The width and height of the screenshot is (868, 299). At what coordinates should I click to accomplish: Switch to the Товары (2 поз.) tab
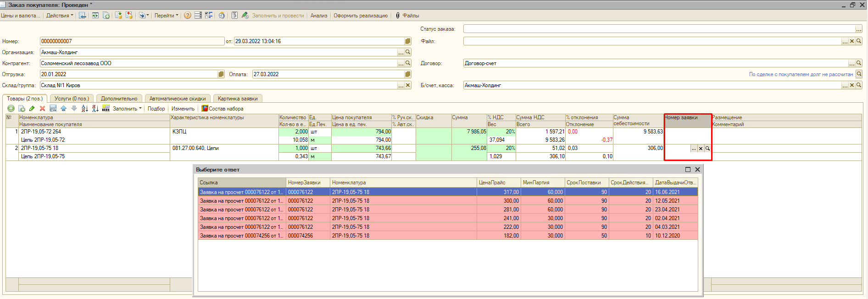(25, 99)
